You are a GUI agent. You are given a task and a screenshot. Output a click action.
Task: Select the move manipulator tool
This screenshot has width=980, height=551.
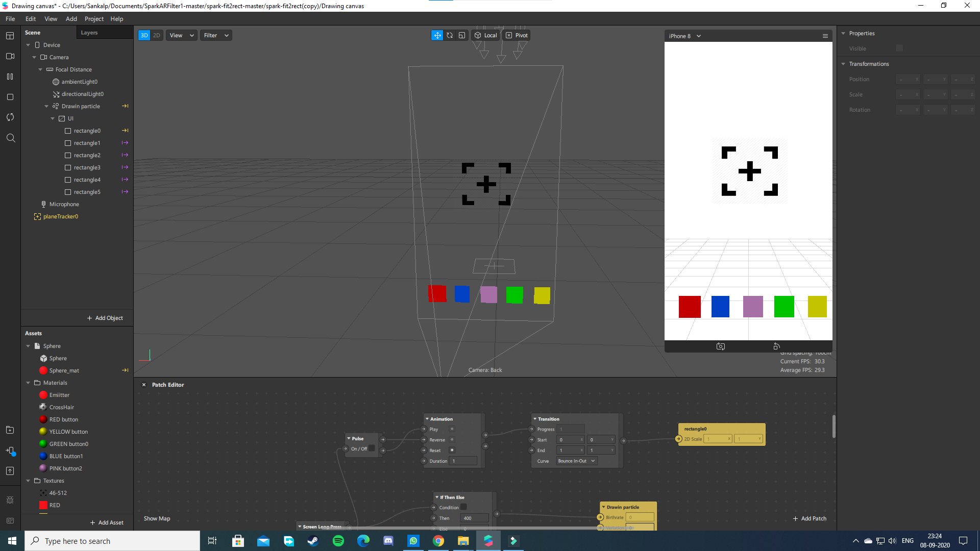click(x=437, y=35)
